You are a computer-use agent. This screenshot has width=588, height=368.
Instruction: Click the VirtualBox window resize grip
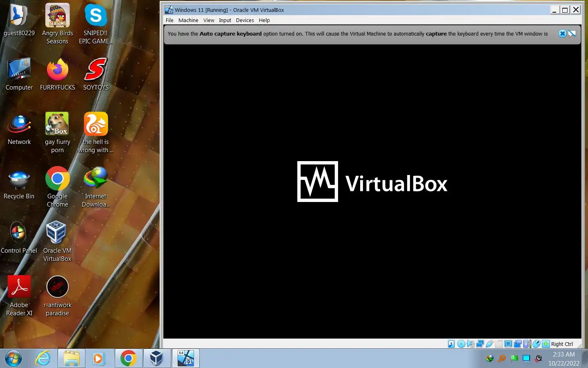point(579,346)
